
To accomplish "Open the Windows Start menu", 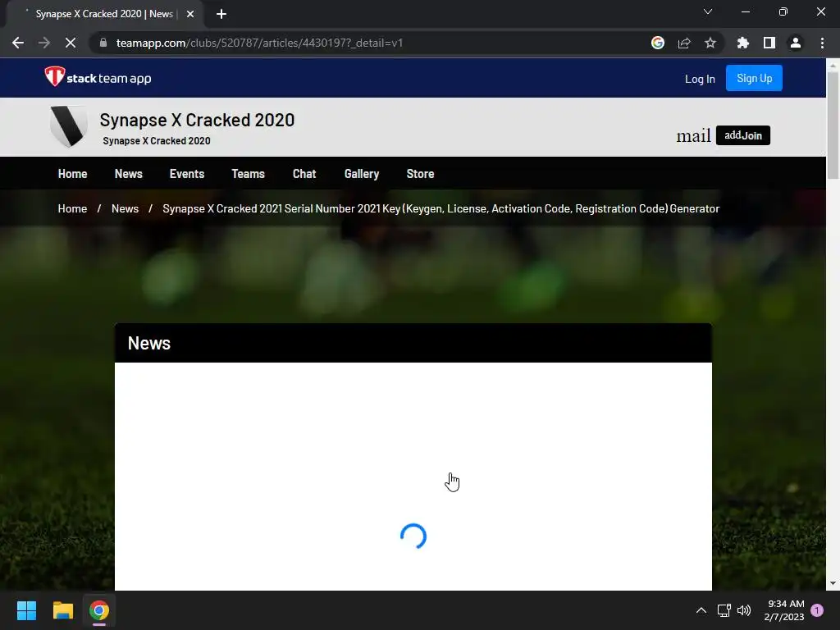I will [26, 610].
